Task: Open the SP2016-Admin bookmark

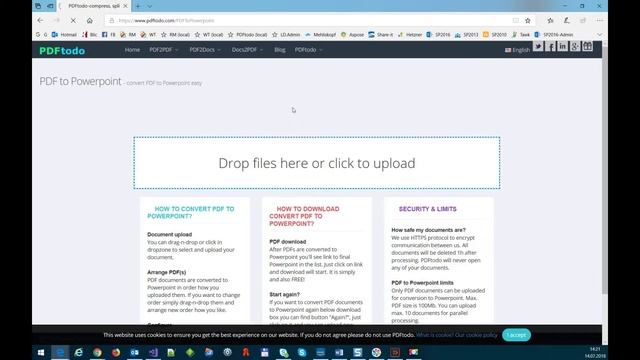Action: [x=554, y=35]
